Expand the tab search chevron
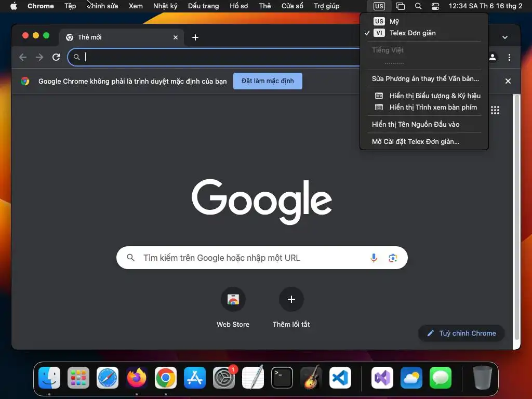This screenshot has height=399, width=532. [x=505, y=37]
